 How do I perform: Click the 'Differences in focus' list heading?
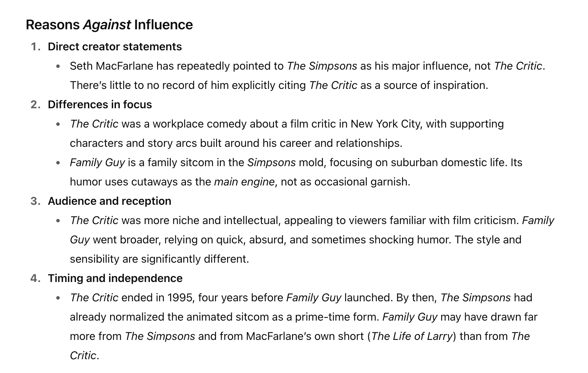[100, 104]
